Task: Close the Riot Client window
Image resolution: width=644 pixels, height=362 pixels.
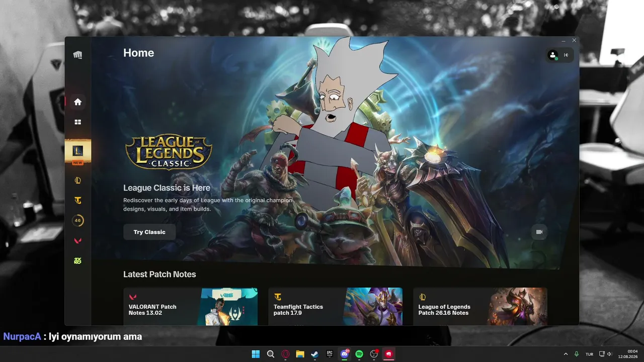Action: [x=574, y=40]
